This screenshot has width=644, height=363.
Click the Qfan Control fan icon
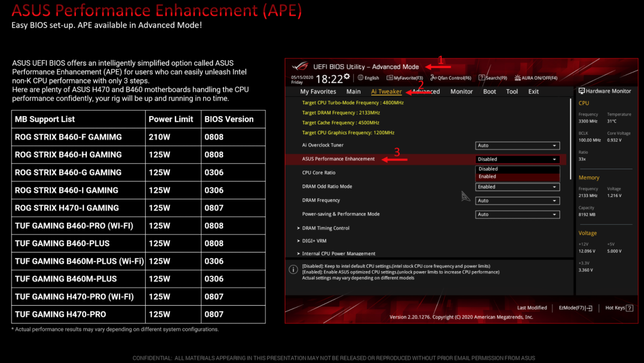[433, 78]
